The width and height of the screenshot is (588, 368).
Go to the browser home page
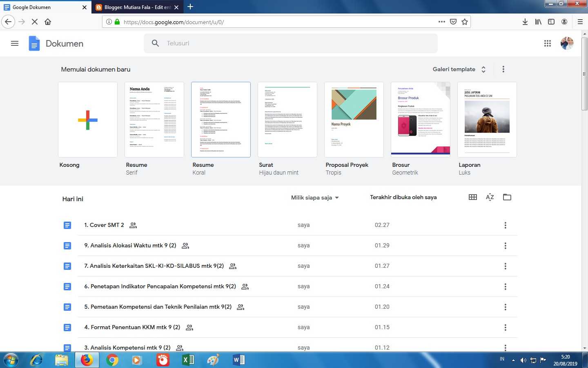48,22
